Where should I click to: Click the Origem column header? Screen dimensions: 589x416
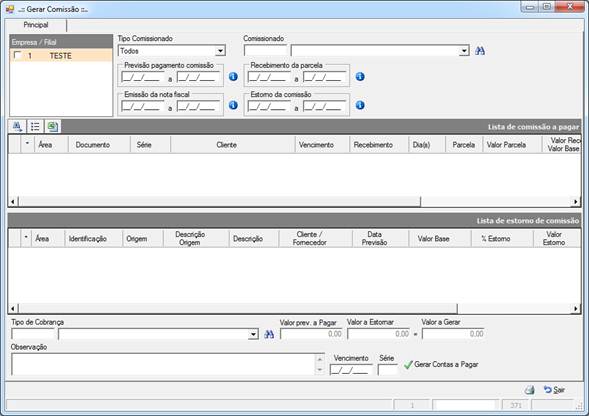click(143, 239)
